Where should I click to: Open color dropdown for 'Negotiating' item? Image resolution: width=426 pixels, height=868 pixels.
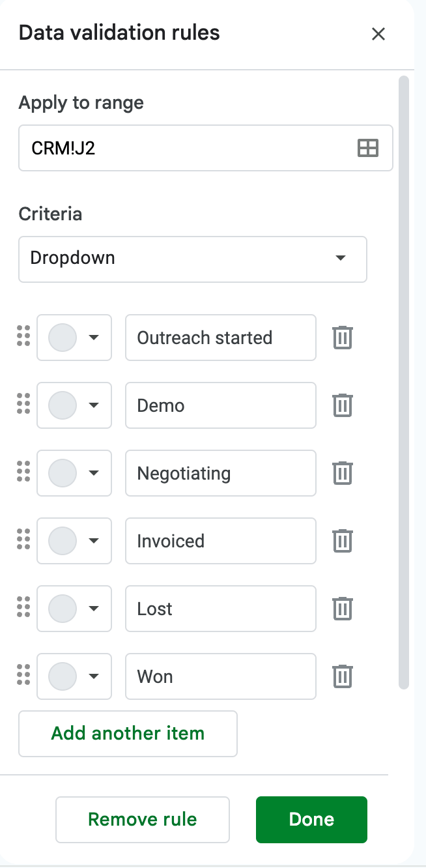[74, 473]
